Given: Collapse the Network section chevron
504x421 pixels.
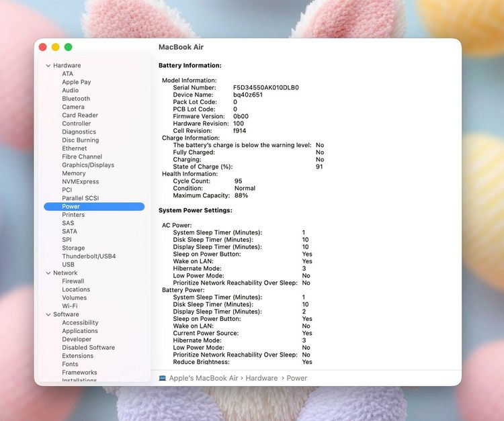Looking at the screenshot, I should pos(48,273).
